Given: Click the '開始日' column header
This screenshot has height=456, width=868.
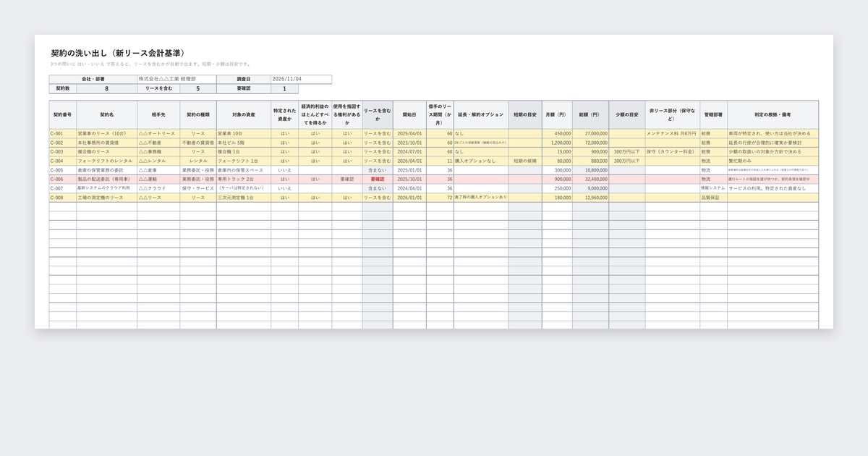Looking at the screenshot, I should click(x=409, y=114).
